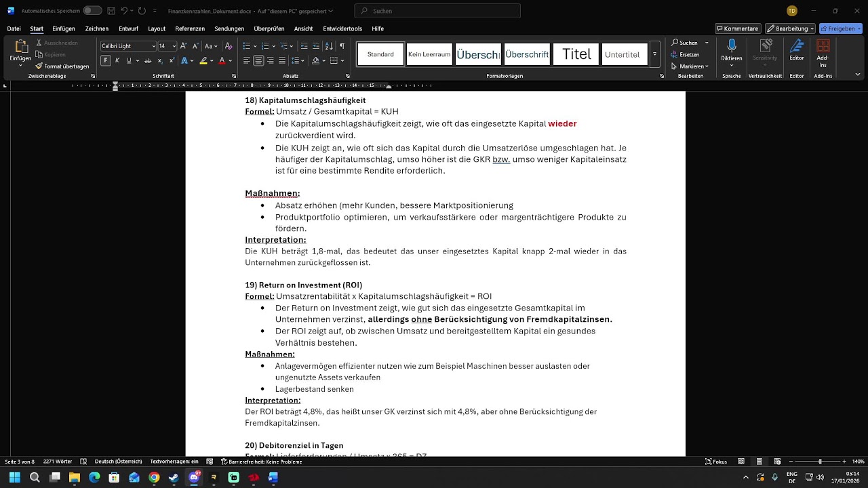The height and width of the screenshot is (488, 868).
Task: Toggle Bold formatting in the font group
Action: [106, 61]
